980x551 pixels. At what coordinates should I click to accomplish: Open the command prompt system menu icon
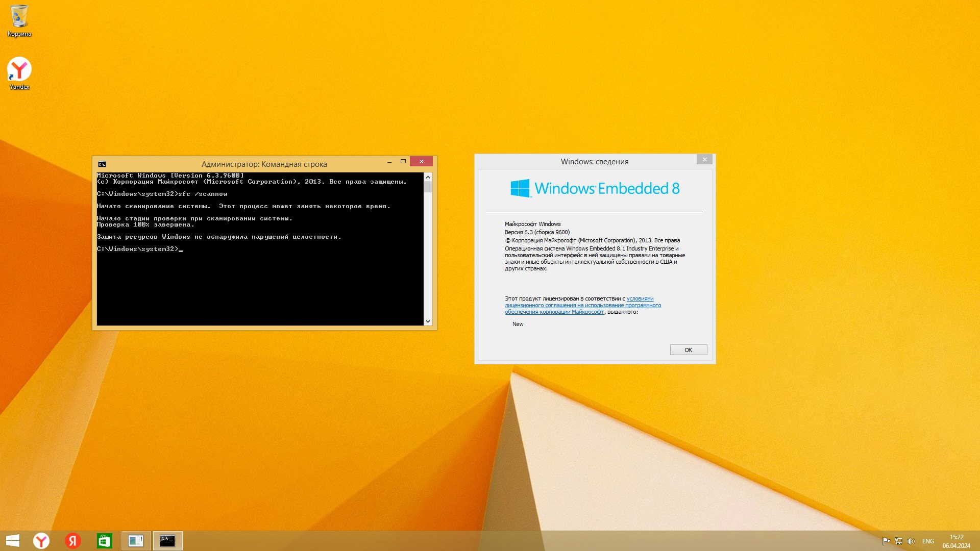tap(102, 164)
